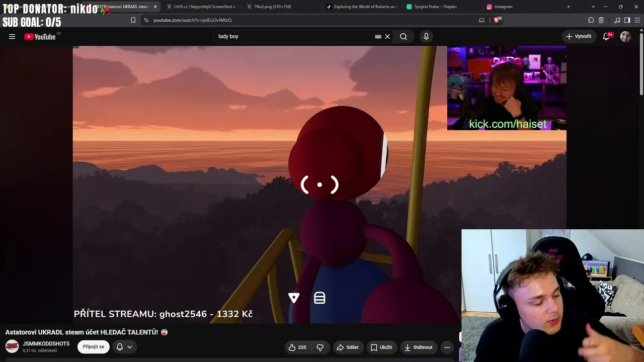Click the Sdílet share button

point(348,347)
